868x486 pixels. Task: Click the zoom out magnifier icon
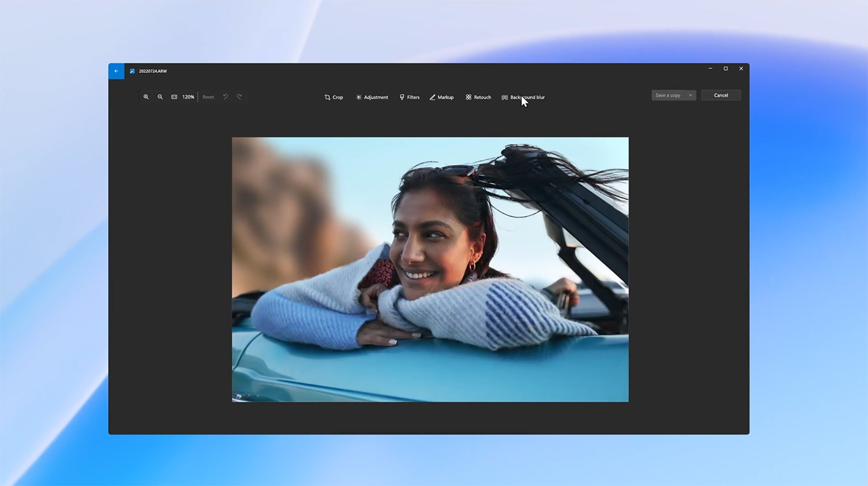160,97
